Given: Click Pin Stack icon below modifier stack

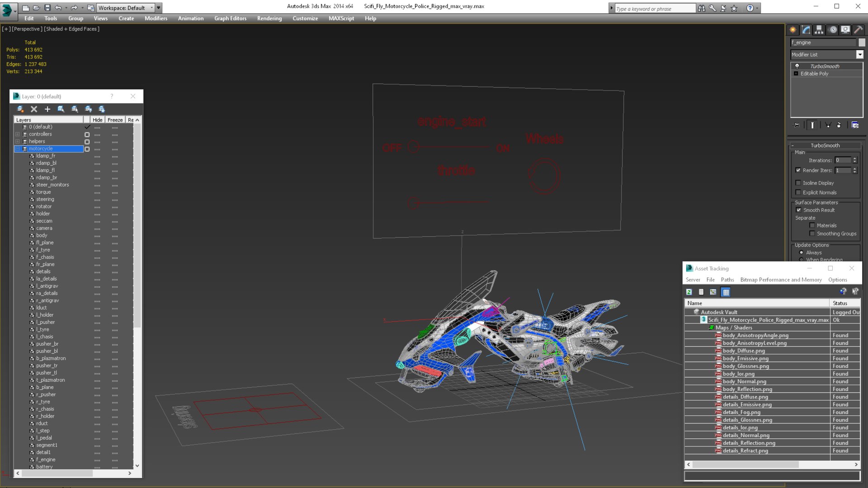Looking at the screenshot, I should 797,125.
